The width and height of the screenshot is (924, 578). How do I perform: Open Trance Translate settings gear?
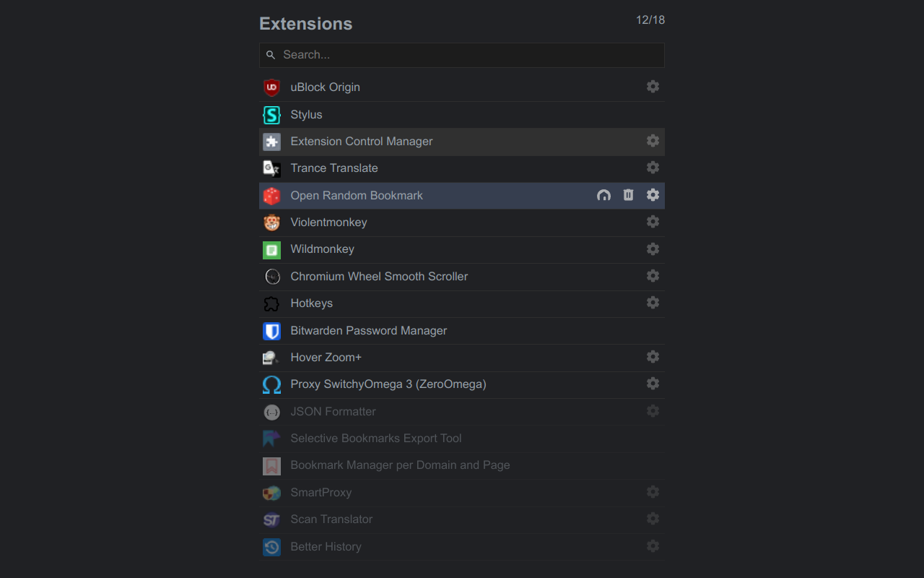(x=653, y=168)
